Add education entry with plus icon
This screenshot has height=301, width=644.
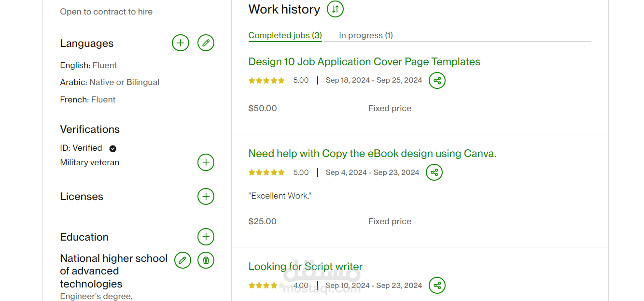pos(206,237)
